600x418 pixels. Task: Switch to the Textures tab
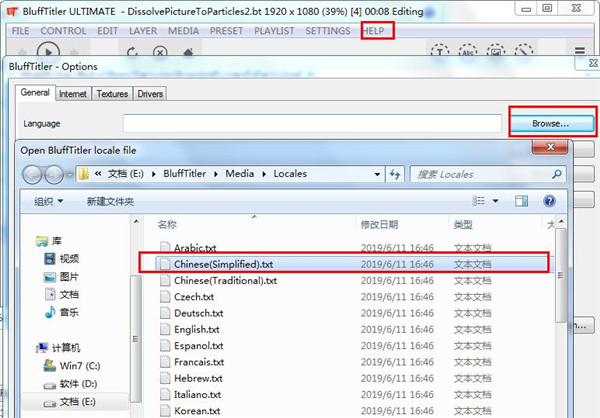[112, 94]
